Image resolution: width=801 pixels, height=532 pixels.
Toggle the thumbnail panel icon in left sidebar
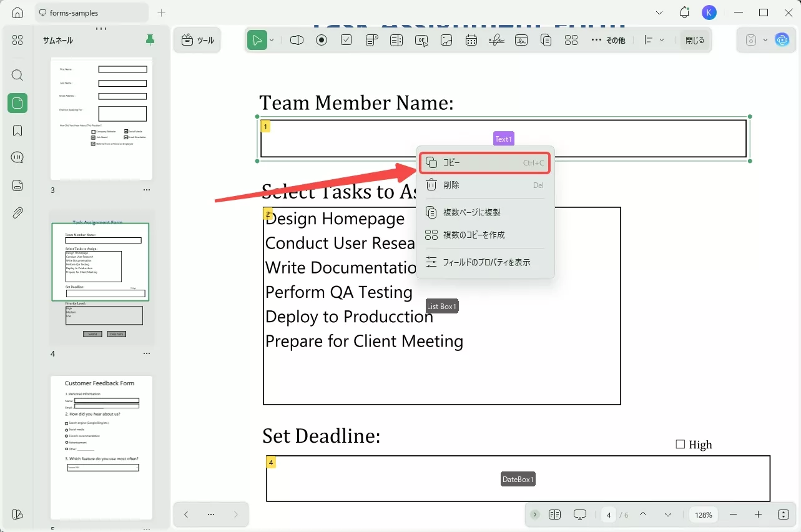[x=17, y=103]
